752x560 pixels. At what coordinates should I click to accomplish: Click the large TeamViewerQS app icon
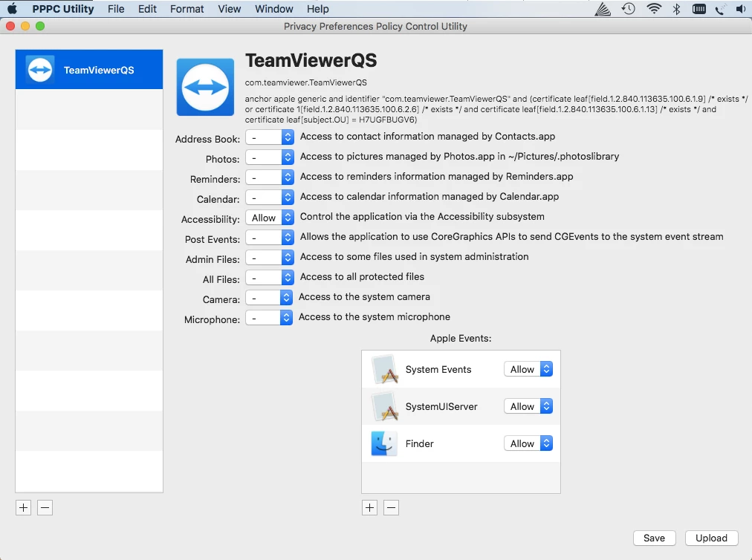pyautogui.click(x=205, y=87)
